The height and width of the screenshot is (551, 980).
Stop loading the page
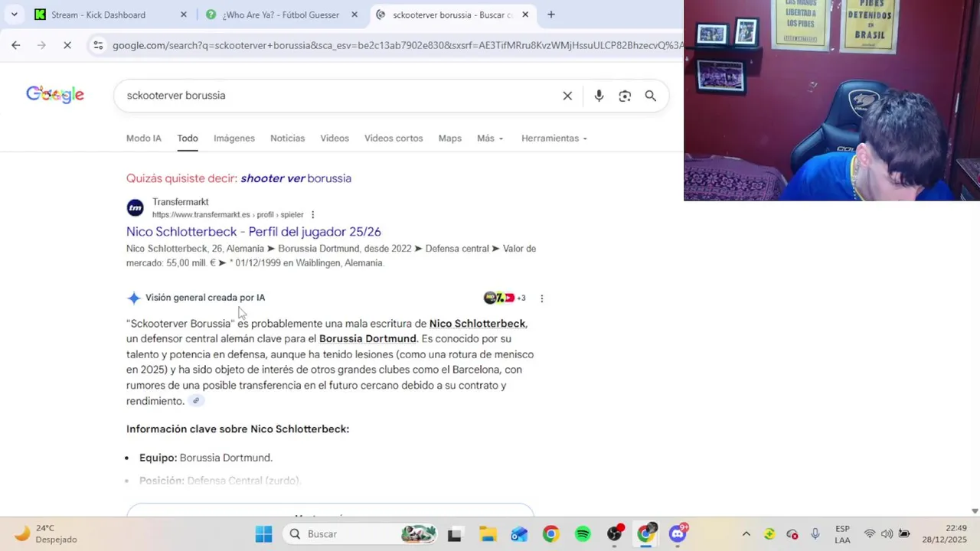[67, 45]
